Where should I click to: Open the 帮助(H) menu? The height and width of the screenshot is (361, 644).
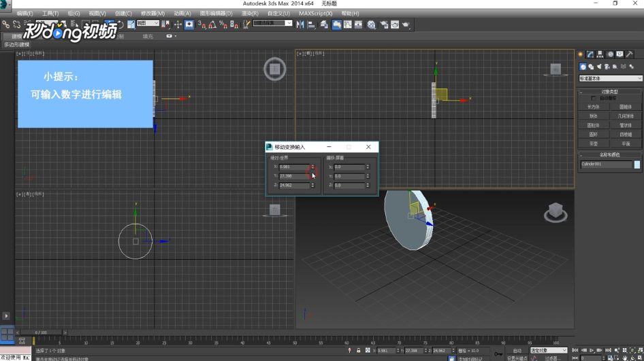pyautogui.click(x=350, y=13)
